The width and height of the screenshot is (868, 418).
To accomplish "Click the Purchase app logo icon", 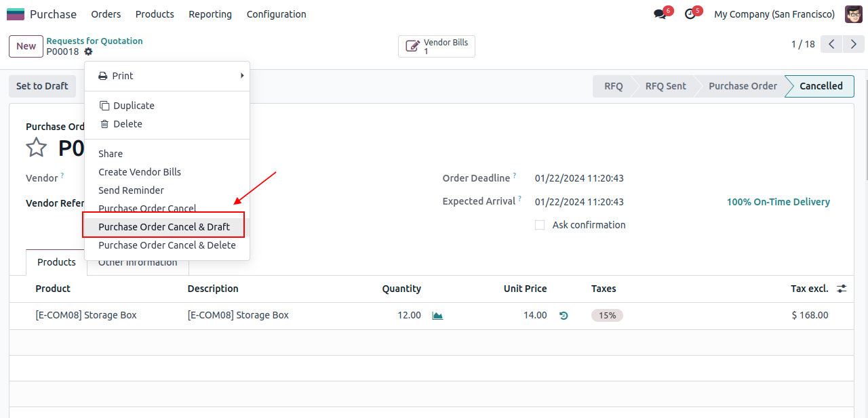I will tap(16, 14).
